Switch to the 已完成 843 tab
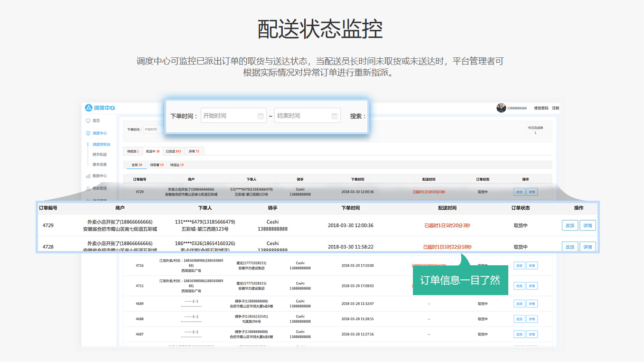644x362 pixels. [173, 151]
